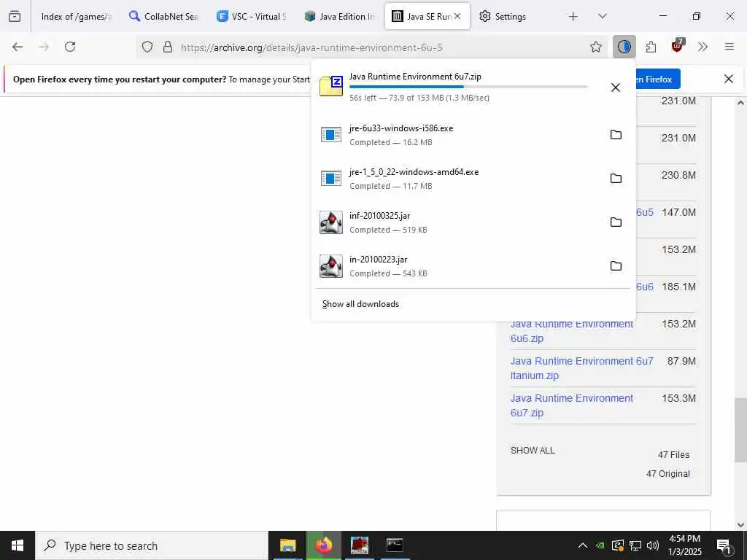Show inf-20100325.jar in folder

(616, 222)
